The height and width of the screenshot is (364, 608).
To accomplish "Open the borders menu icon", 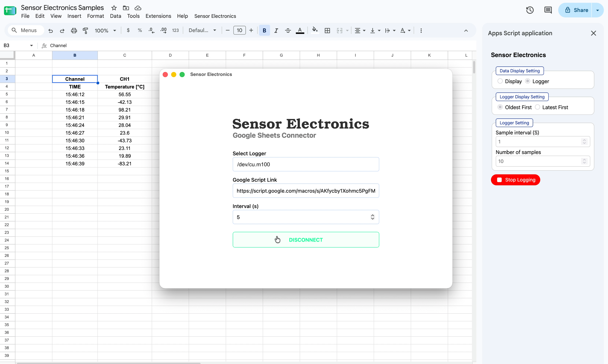I will (327, 30).
